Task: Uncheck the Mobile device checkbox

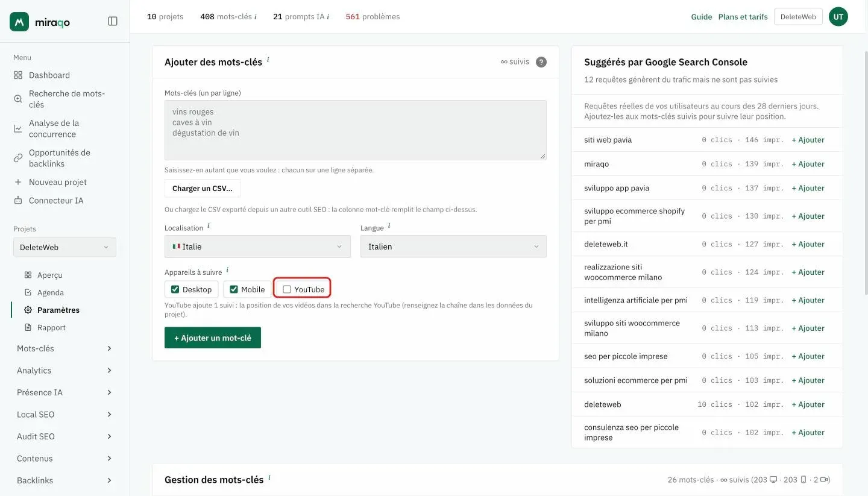Action: [234, 289]
